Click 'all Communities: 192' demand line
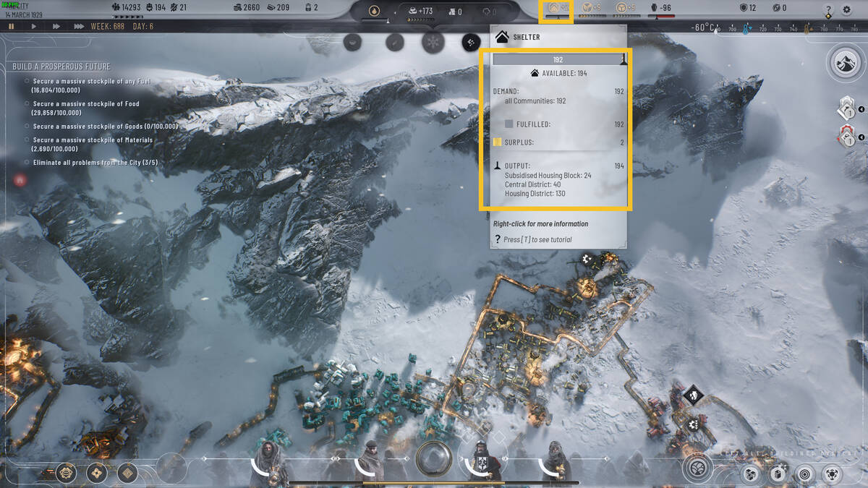Screen dimensions: 868x488 [535, 101]
